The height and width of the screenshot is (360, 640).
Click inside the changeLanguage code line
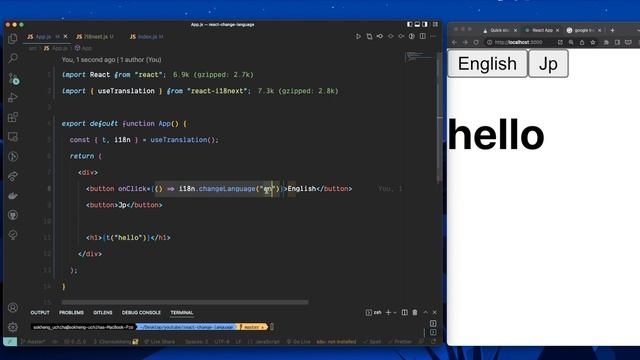point(219,189)
